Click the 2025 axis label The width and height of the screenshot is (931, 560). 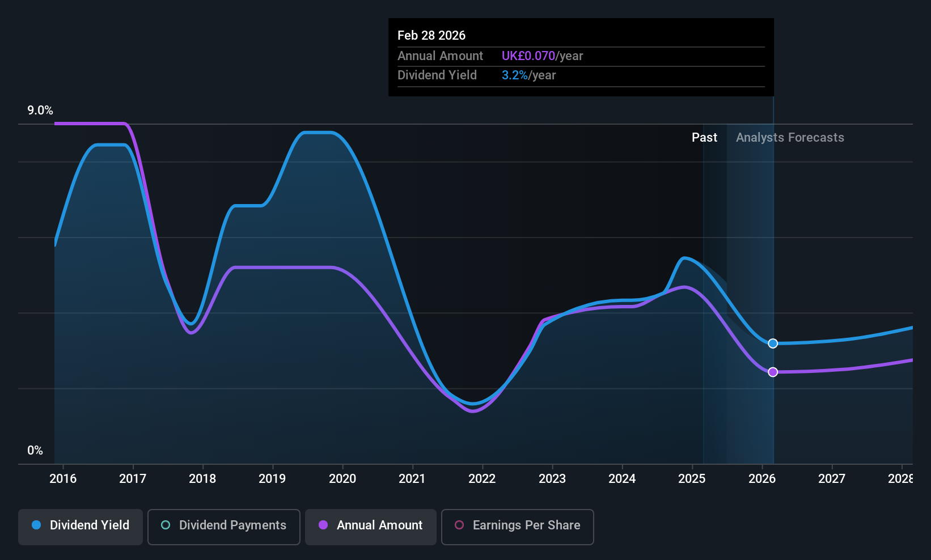(x=692, y=479)
